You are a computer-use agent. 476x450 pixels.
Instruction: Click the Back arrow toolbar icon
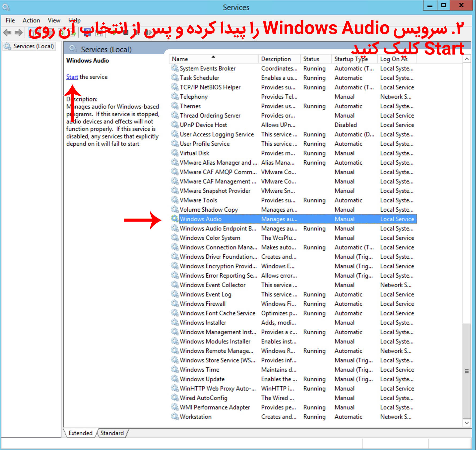point(7,33)
